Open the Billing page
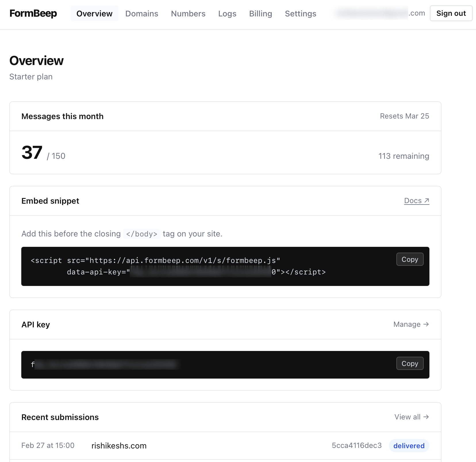 tap(260, 14)
